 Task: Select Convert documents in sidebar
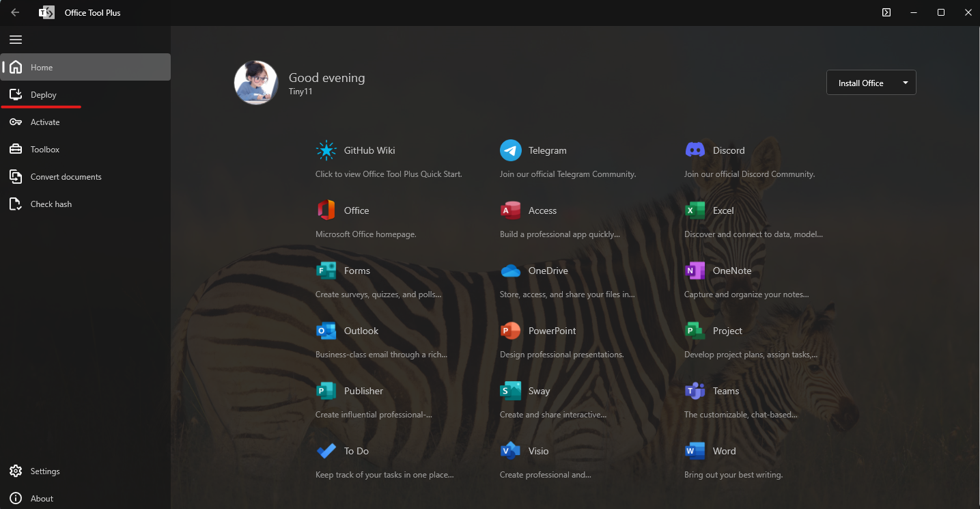point(66,177)
